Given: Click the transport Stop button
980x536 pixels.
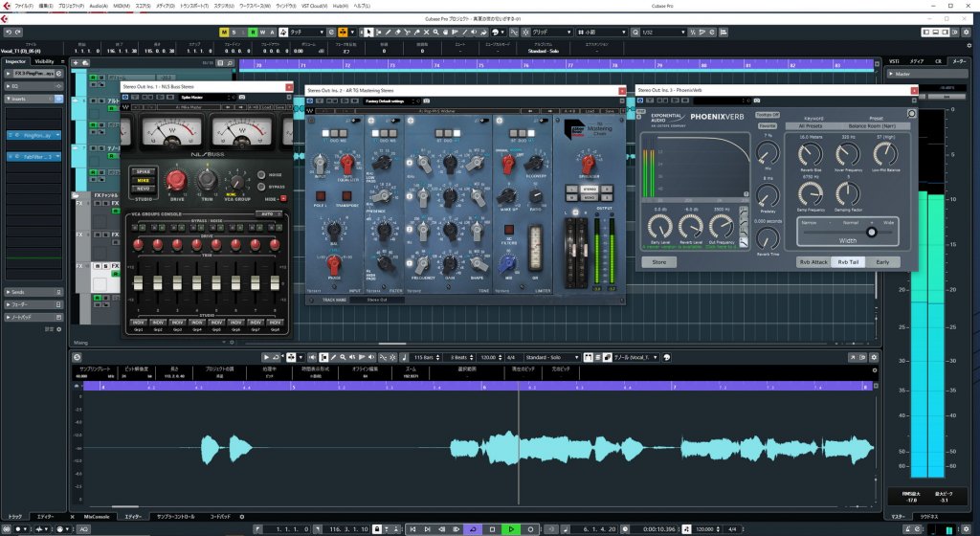Looking at the screenshot, I should click(x=492, y=529).
